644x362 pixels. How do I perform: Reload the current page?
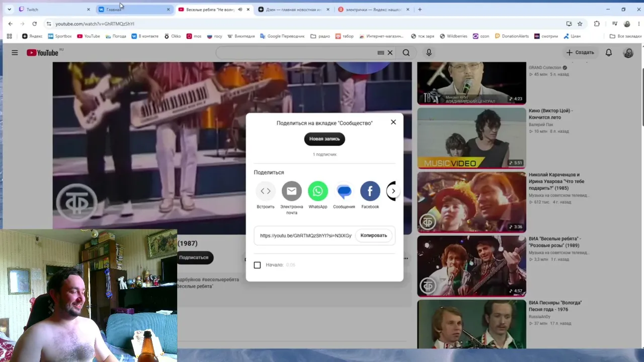[x=34, y=24]
